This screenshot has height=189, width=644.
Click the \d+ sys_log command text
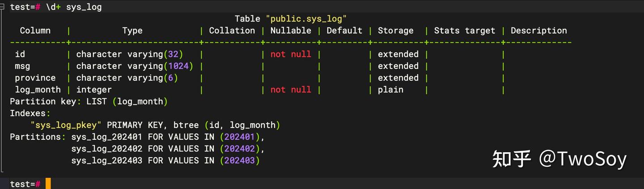[x=74, y=7]
